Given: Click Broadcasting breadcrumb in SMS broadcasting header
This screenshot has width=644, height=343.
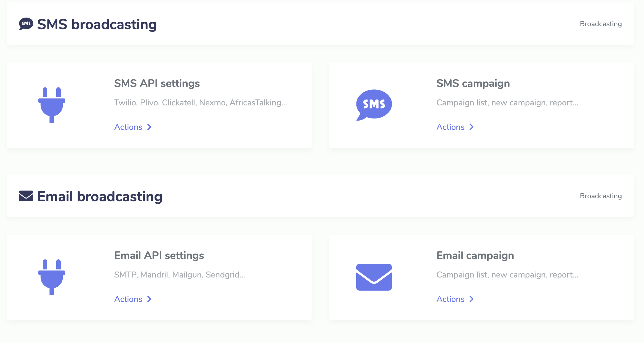Looking at the screenshot, I should point(601,24).
